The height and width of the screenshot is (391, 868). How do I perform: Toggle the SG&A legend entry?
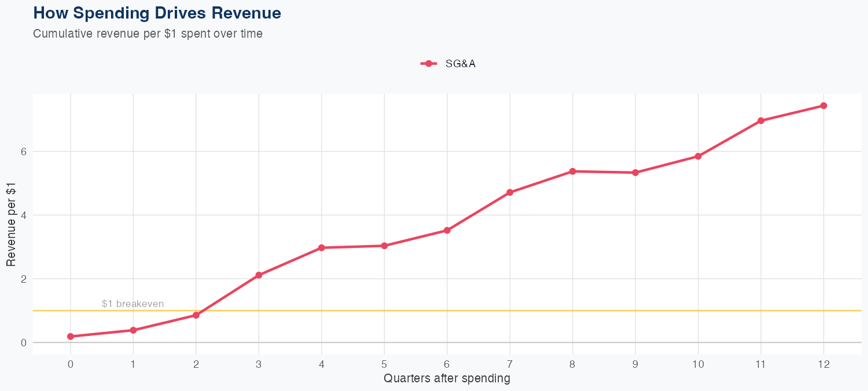click(460, 64)
